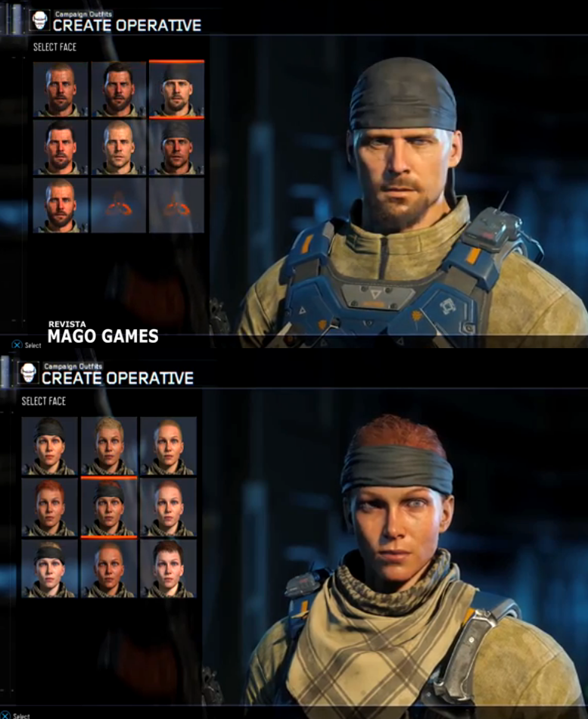Image resolution: width=588 pixels, height=719 pixels.
Task: Select the bald pale male face in middle row
Action: click(x=118, y=147)
